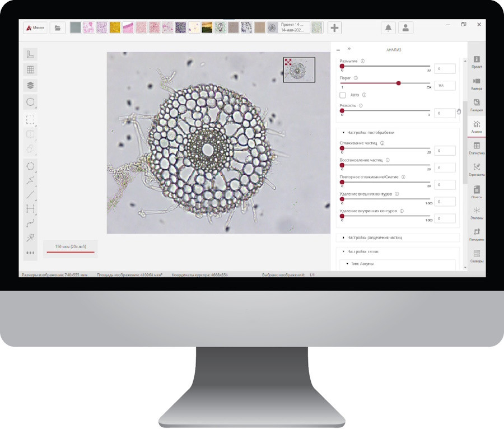The height and width of the screenshot is (429, 504).
Task: Open the user account icon
Action: pos(405,28)
